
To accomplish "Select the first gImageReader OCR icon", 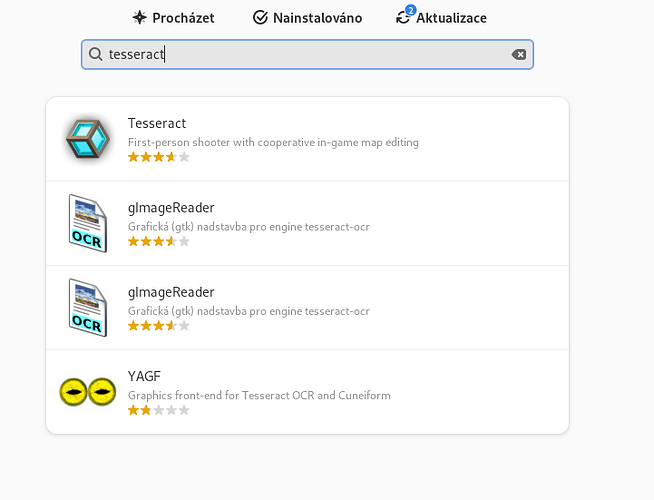I will [x=88, y=223].
